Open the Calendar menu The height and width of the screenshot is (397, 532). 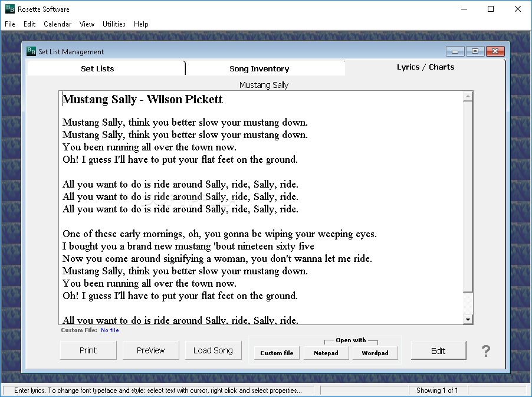58,24
